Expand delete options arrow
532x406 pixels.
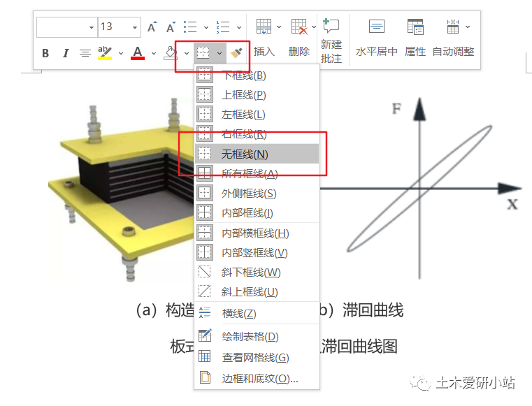point(314,27)
